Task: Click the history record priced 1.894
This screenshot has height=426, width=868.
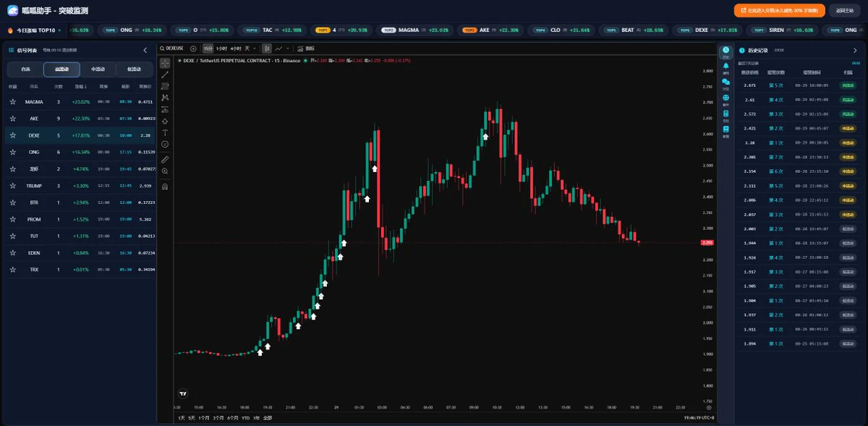Action: (x=798, y=344)
